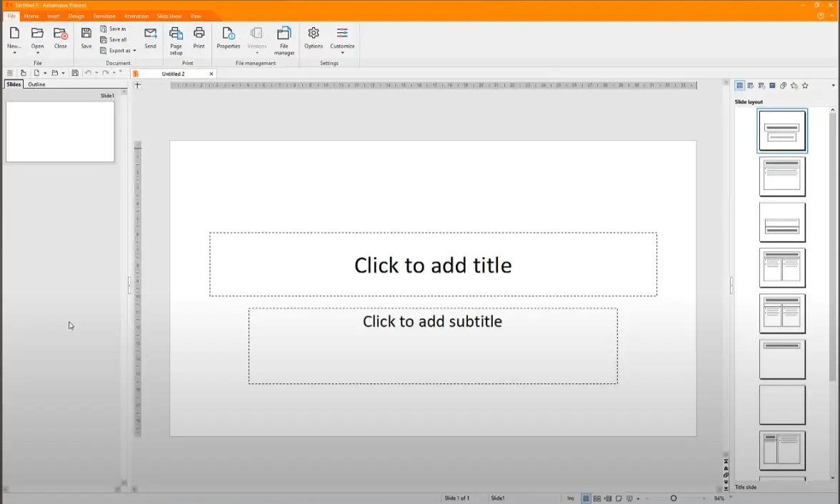This screenshot has height=504, width=840.
Task: Select the Slide1 thumbnail in Slides panel
Action: [60, 131]
